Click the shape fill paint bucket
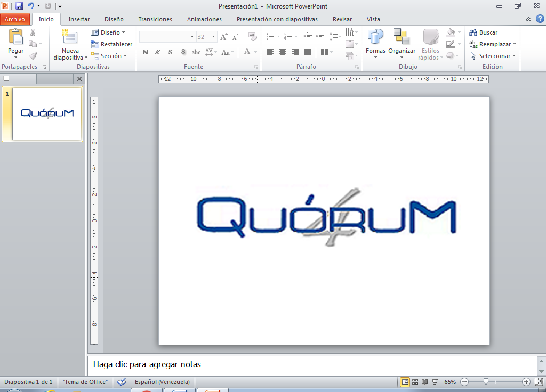Image resolution: width=546 pixels, height=392 pixels. (x=451, y=32)
